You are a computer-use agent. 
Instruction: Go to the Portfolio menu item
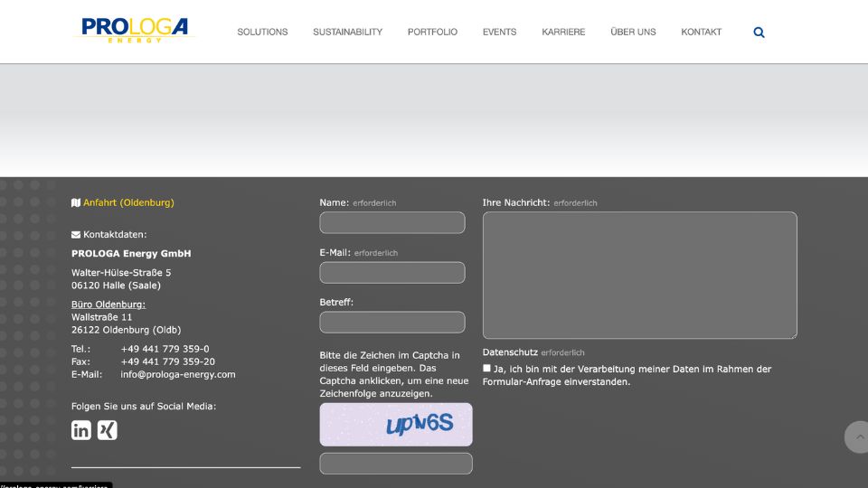432,33
